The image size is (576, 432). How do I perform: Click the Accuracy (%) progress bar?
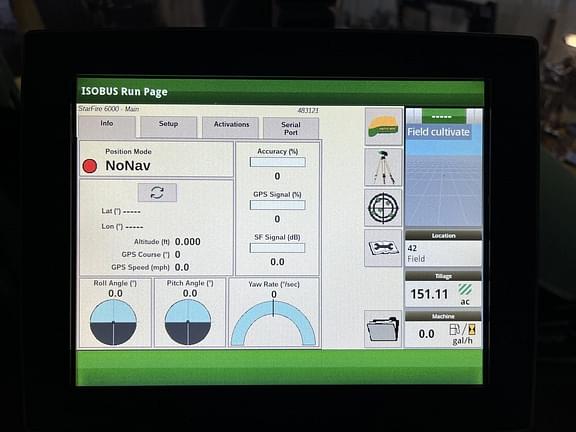(278, 162)
